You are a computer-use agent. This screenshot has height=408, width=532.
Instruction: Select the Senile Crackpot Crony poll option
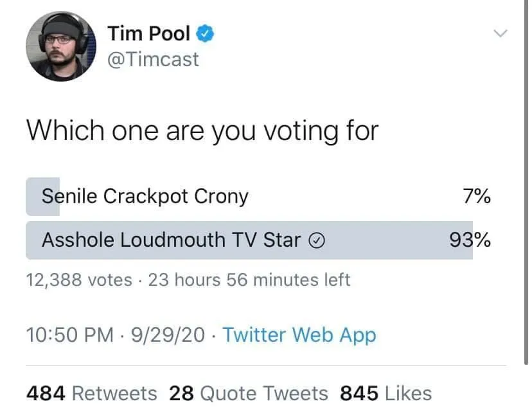click(x=145, y=196)
